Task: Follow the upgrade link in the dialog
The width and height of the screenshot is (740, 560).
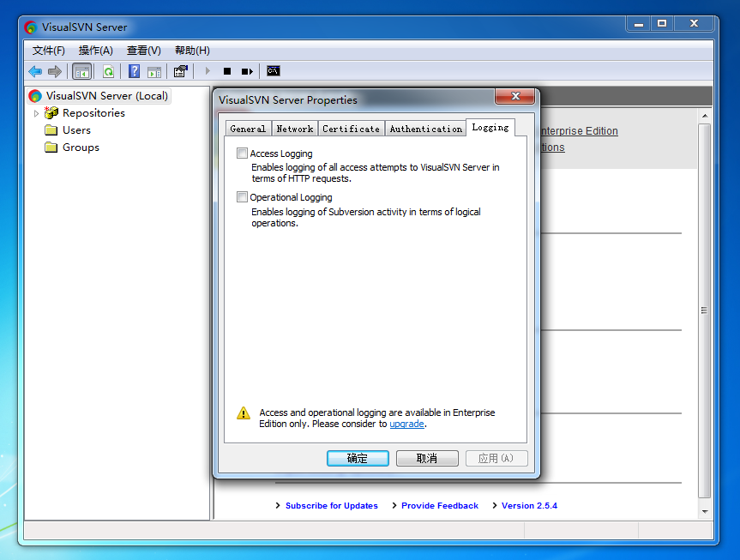Action: [x=406, y=424]
